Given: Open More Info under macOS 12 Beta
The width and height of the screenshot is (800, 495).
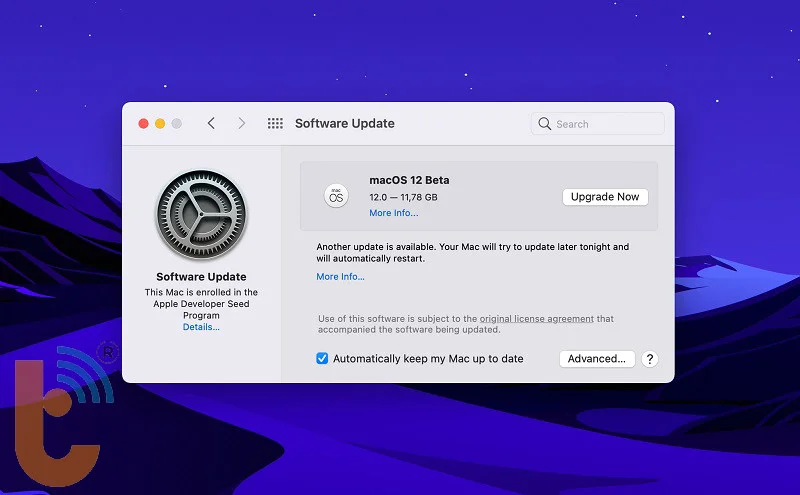Looking at the screenshot, I should point(393,213).
